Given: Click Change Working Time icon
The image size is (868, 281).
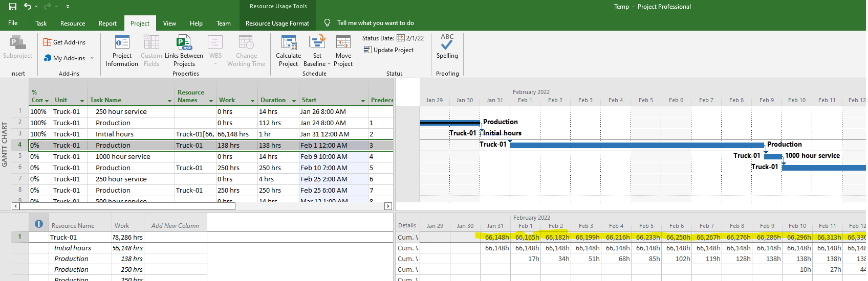Looking at the screenshot, I should [x=246, y=51].
